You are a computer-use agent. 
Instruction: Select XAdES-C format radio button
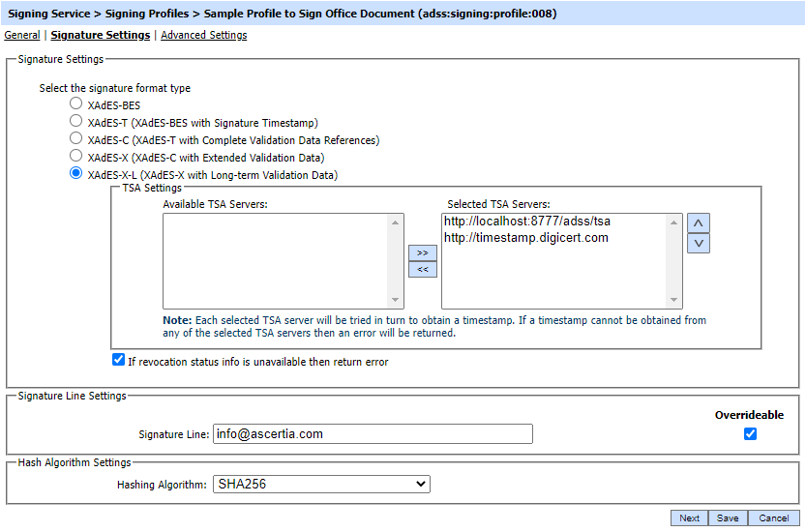coord(75,139)
